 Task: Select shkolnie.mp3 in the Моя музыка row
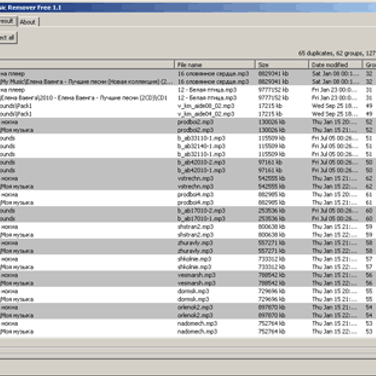pos(194,267)
